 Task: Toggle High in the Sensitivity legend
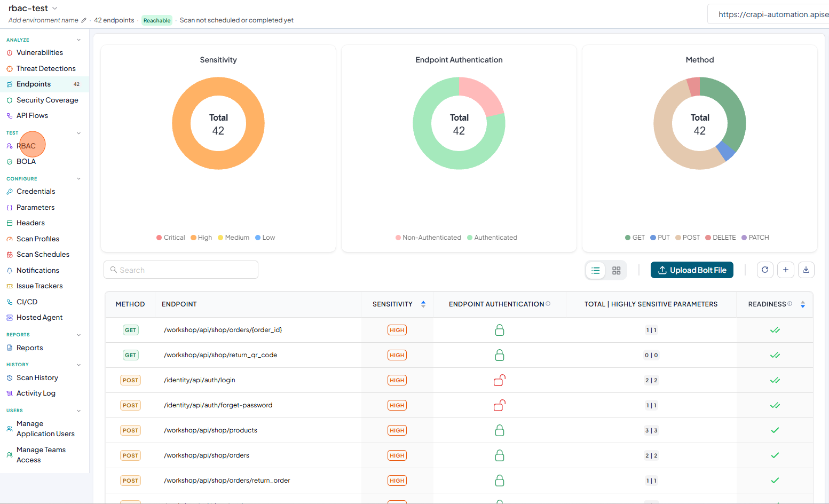tap(201, 238)
